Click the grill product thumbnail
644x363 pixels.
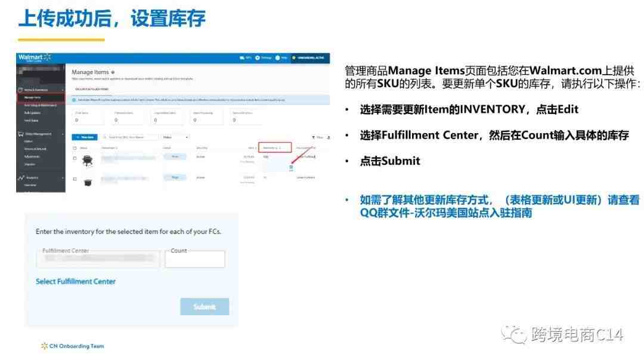coord(88,161)
